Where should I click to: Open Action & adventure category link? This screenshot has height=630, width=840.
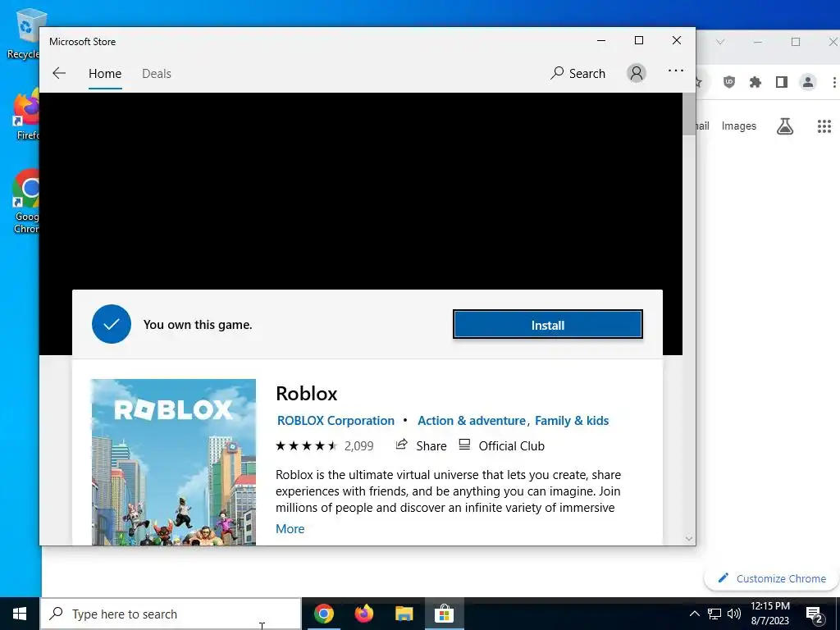pos(472,421)
